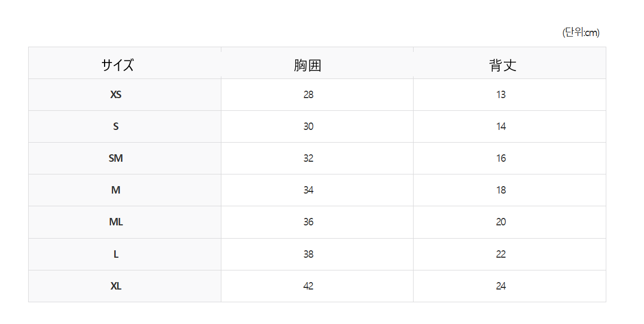Click chest value 28 in XS row

point(308,95)
